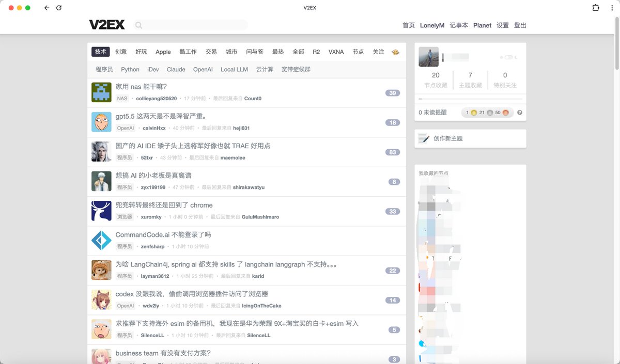Open topic codex 没跟我说 about browser plugin
This screenshot has width=620, height=364.
[192, 294]
